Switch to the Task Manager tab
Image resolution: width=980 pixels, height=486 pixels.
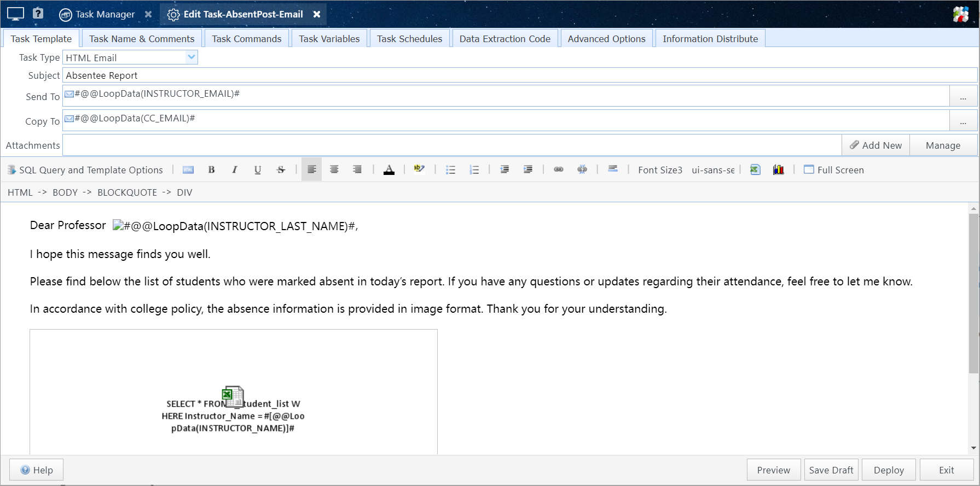tap(97, 14)
